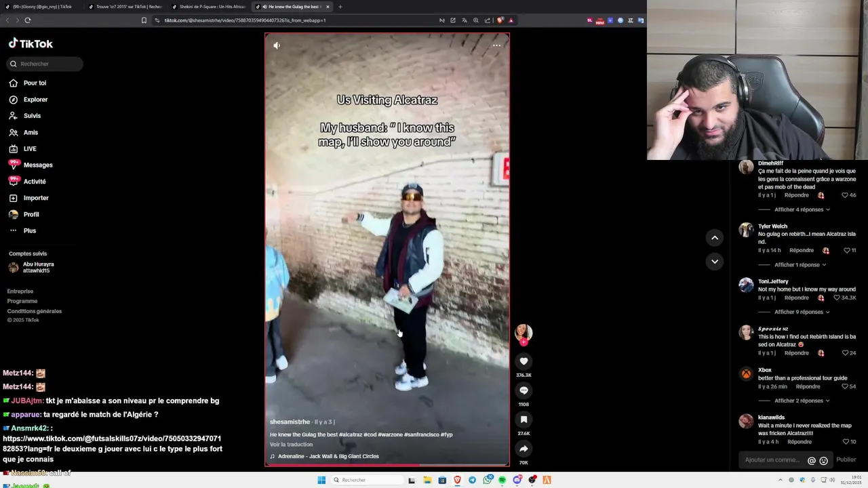The height and width of the screenshot is (488, 868).
Task: Open the shesamistrhe creator avatar next to the video
Action: tap(524, 332)
